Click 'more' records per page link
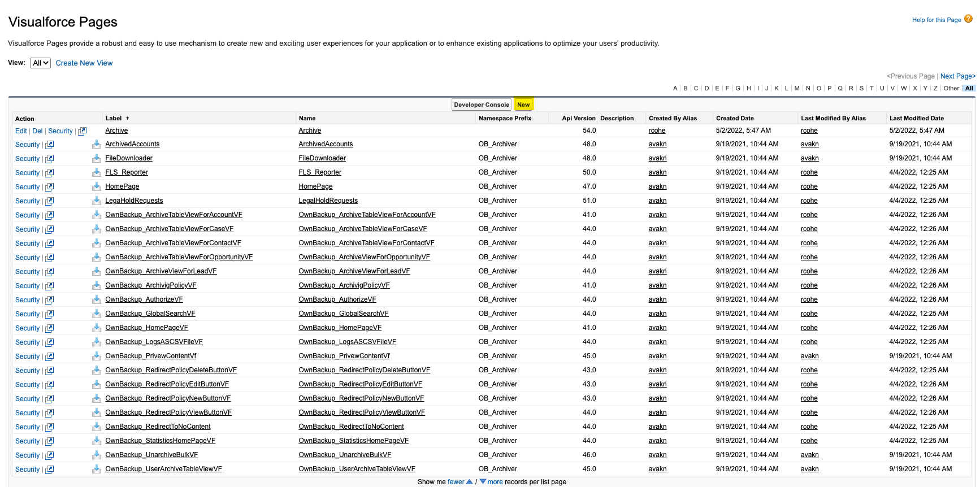 495,482
